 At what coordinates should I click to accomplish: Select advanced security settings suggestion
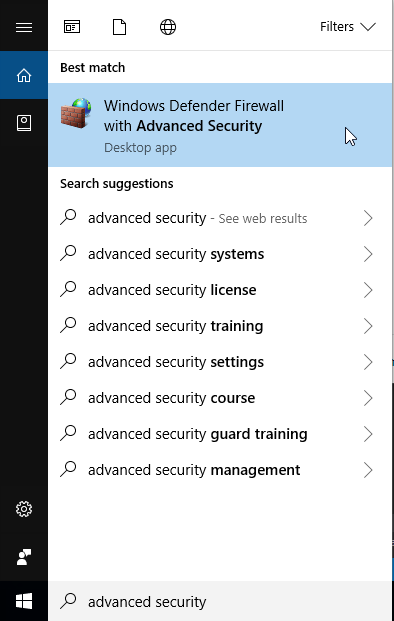[220, 362]
